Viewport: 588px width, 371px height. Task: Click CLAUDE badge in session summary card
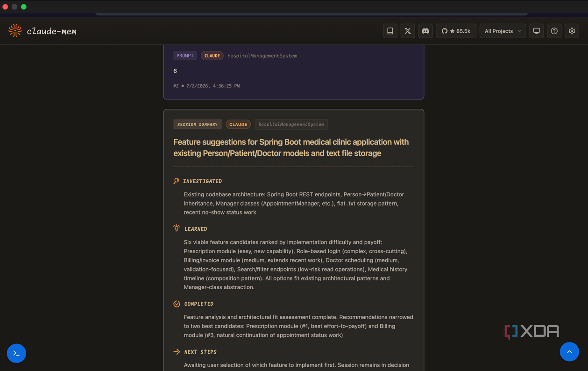(x=238, y=124)
